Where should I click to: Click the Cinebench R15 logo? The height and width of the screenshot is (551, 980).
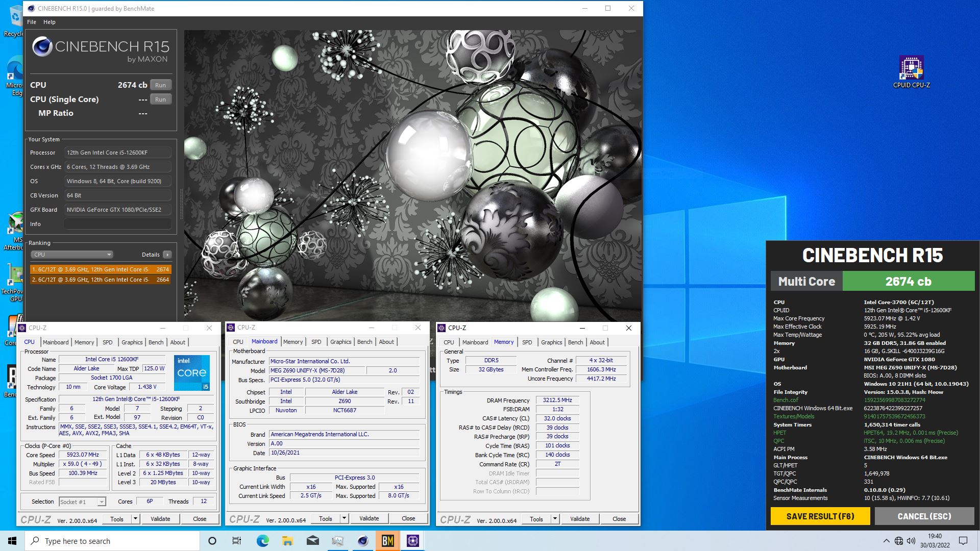[101, 50]
